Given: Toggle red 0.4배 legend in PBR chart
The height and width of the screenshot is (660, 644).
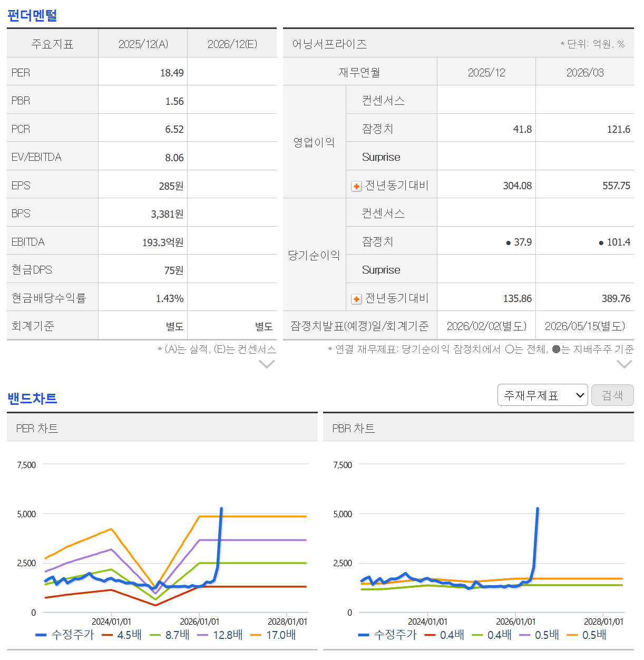Looking at the screenshot, I should (444, 635).
